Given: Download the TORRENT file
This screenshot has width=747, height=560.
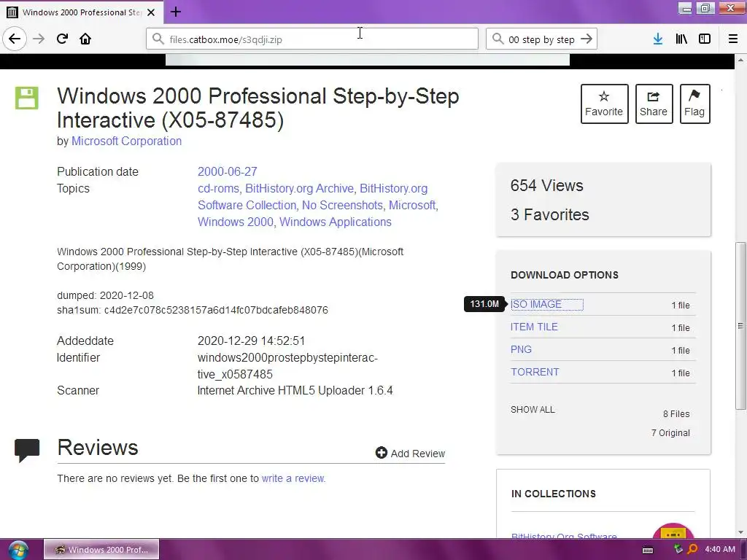Looking at the screenshot, I should point(535,373).
